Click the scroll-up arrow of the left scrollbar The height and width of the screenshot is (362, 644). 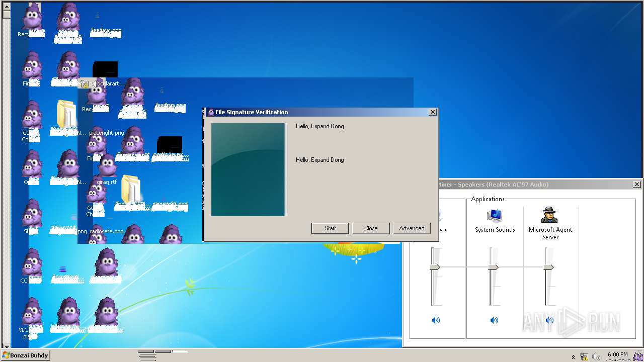click(6, 6)
